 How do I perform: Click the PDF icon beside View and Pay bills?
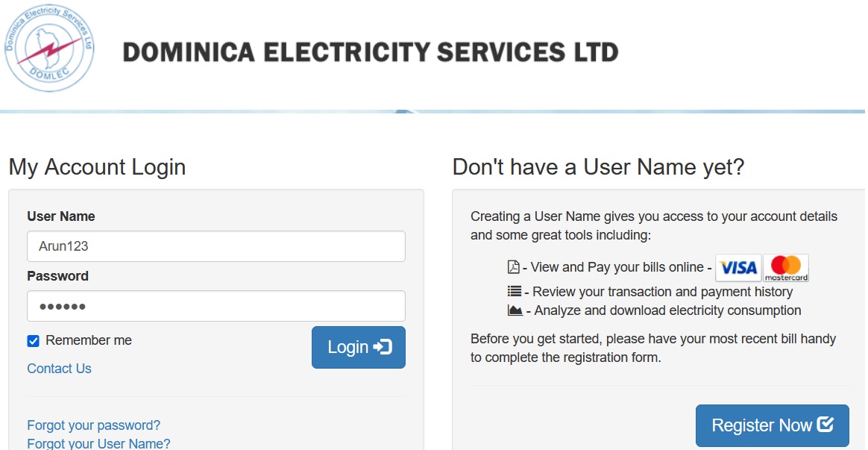513,267
